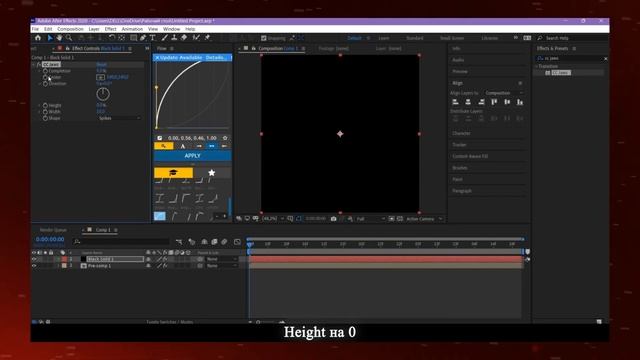The width and height of the screenshot is (640, 360).
Task: Toggle Height stopwatch in Effect Controls
Action: click(x=45, y=105)
